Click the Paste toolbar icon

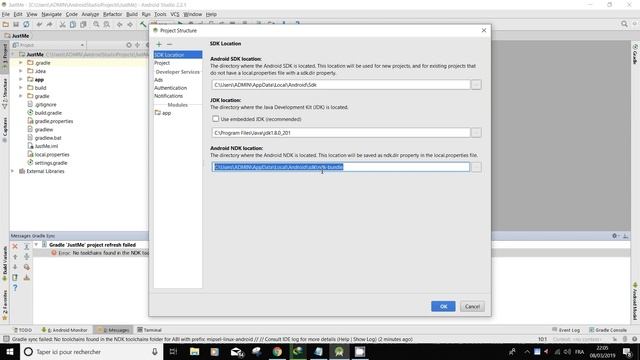coord(83,24)
